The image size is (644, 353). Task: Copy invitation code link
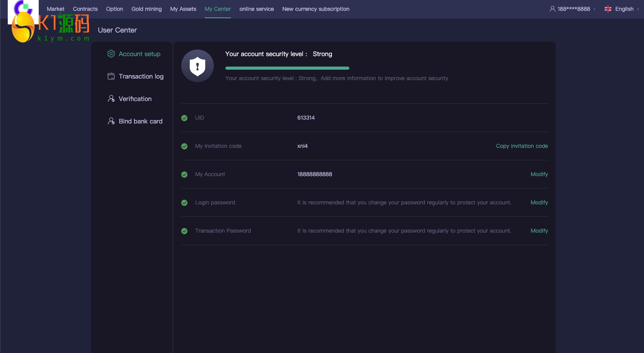(522, 146)
